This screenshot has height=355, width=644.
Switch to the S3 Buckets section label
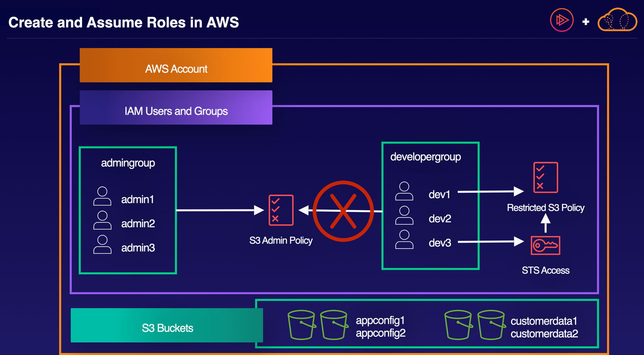click(168, 327)
